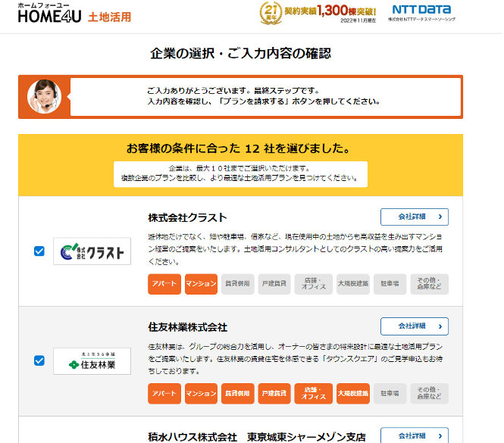This screenshot has width=504, height=443.
Task: Click the 大規模建築 tag under 住友林業
Action: pyautogui.click(x=353, y=394)
